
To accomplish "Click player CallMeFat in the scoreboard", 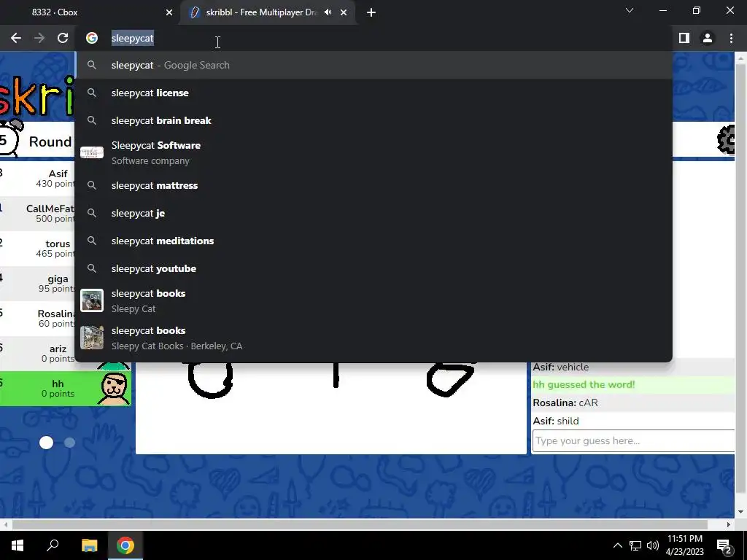I will [x=37, y=214].
